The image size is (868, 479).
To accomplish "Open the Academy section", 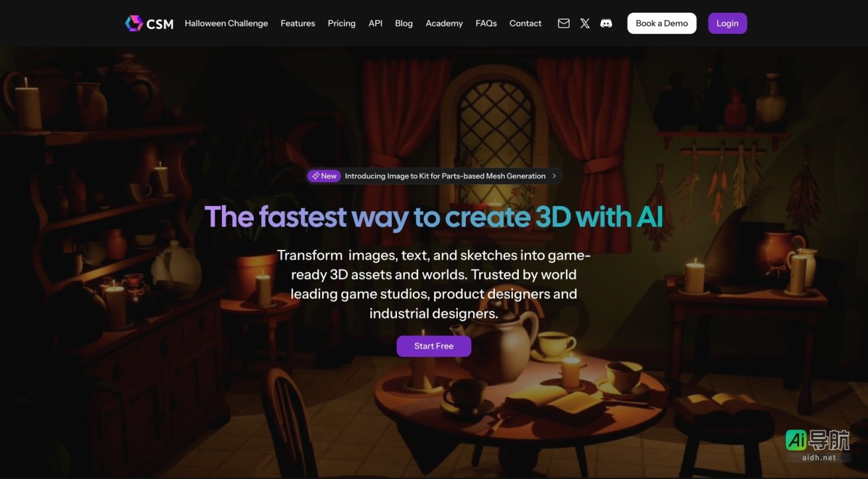I will coord(444,23).
